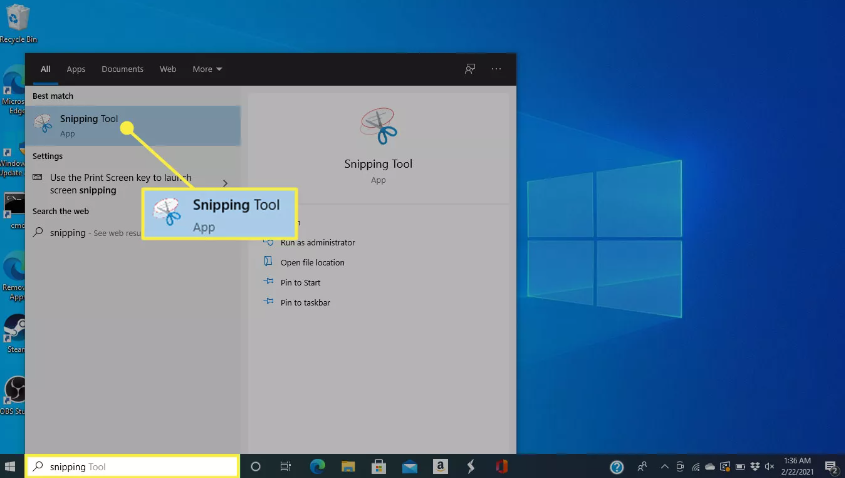Viewport: 845px width, 478px height.
Task: Switch to the Apps search tab
Action: (x=76, y=69)
